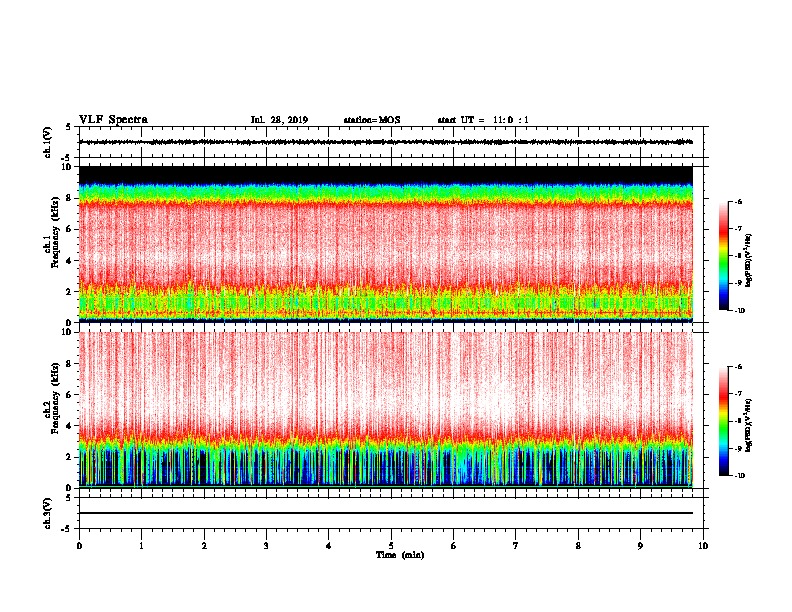Screen dimensions: 792x612
Task: Click the "ch.1(V)" axis label
Action: pos(47,142)
